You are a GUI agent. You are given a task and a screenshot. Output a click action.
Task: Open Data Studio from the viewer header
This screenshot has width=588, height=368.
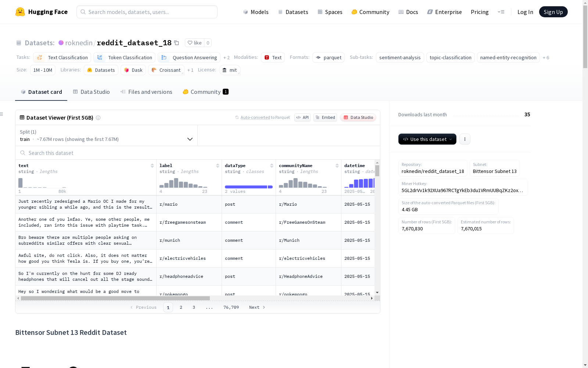click(358, 117)
